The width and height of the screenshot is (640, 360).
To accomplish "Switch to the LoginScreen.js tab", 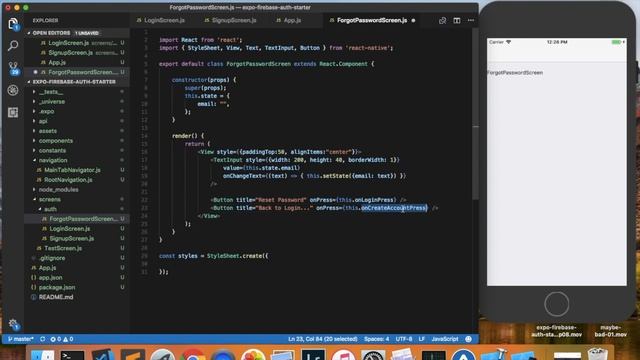I will [x=164, y=20].
